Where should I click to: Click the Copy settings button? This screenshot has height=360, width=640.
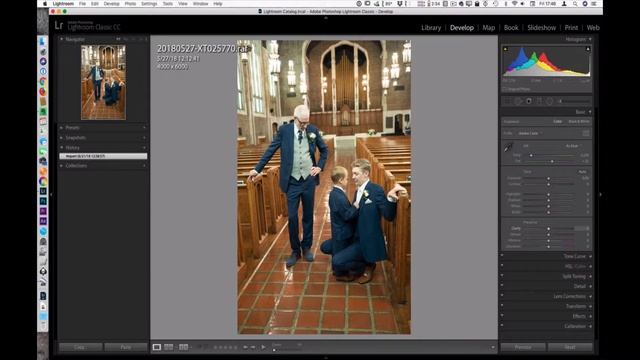[x=80, y=347]
